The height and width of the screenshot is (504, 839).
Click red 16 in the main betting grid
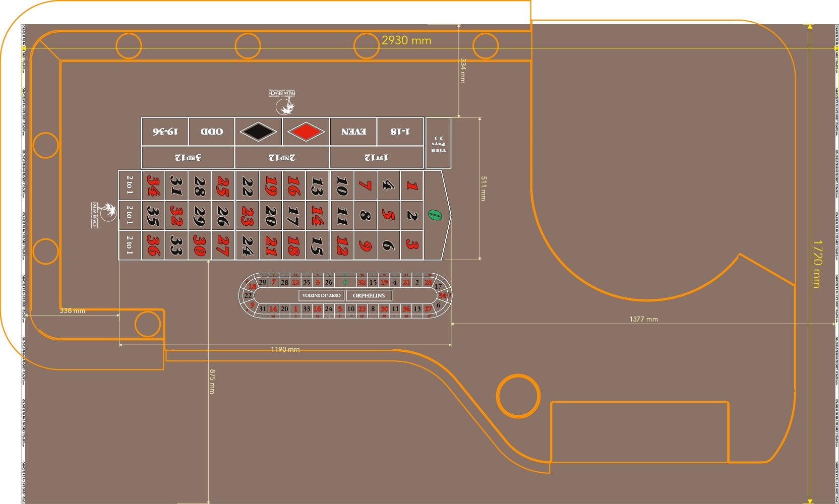pyautogui.click(x=294, y=185)
